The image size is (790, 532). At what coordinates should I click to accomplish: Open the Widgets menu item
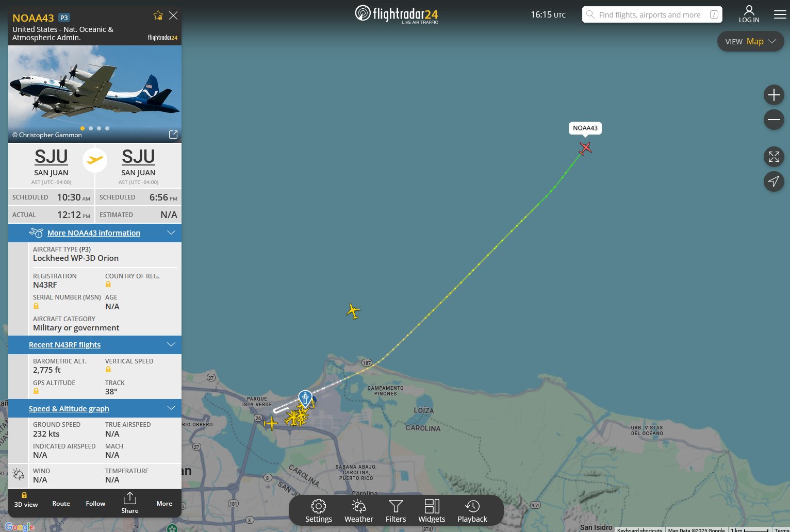click(432, 511)
